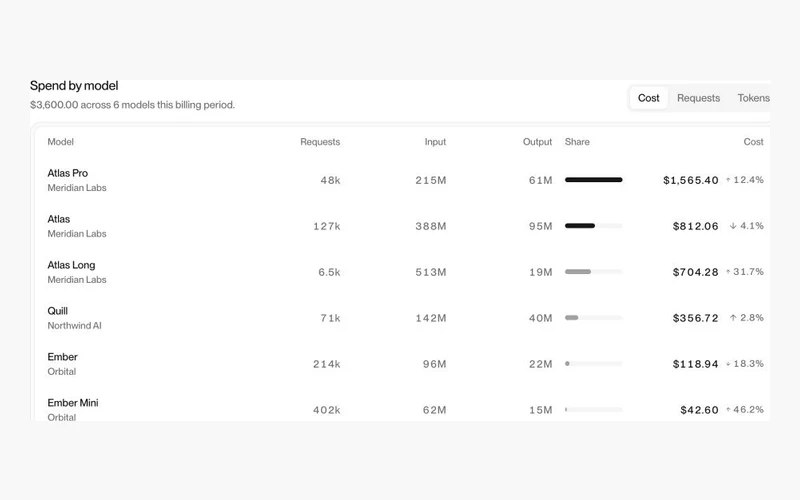This screenshot has height=500, width=800.
Task: Click the down arrow beside 4.1%
Action: 733,226
